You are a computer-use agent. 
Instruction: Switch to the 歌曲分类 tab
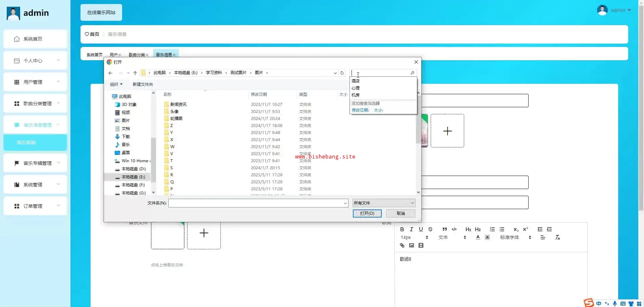tap(137, 55)
